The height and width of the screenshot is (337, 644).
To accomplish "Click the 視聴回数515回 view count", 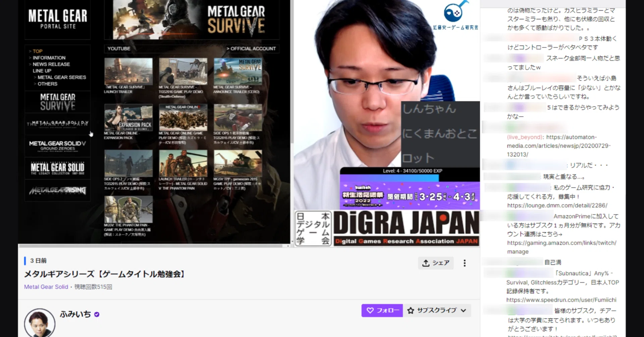I will tap(93, 287).
